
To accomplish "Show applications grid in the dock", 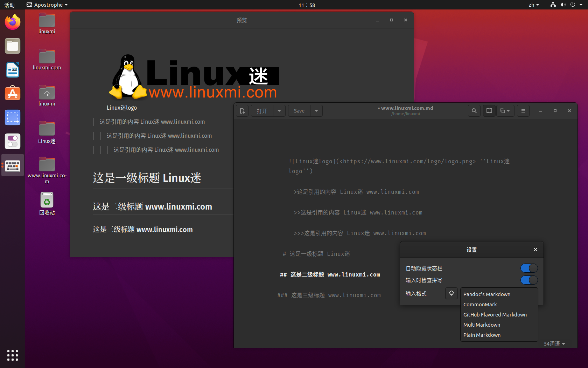I will coord(13,355).
